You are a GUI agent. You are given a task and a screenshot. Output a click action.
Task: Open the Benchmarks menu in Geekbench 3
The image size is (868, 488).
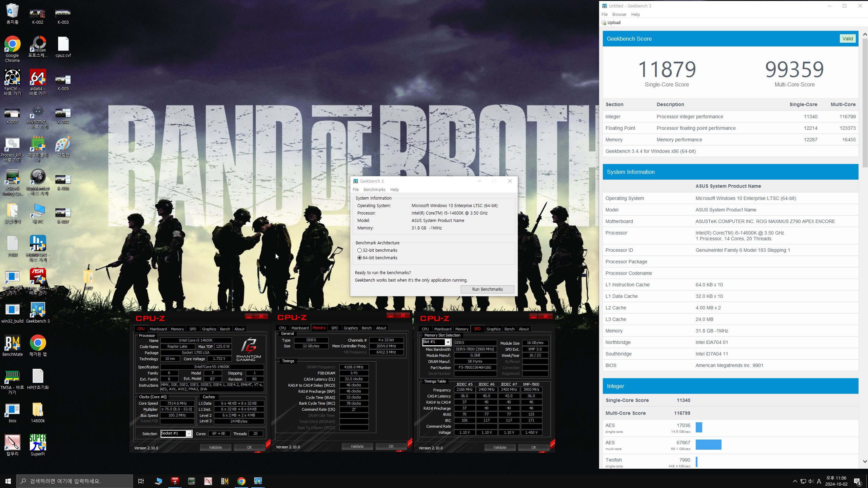coord(374,189)
